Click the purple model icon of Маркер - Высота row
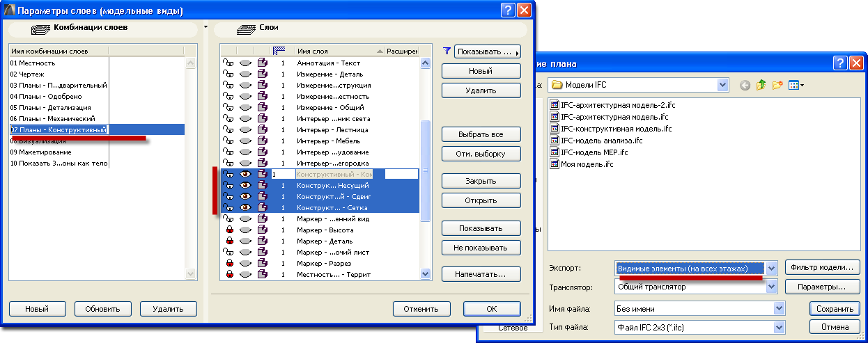This screenshot has height=343, width=868. coord(263,230)
